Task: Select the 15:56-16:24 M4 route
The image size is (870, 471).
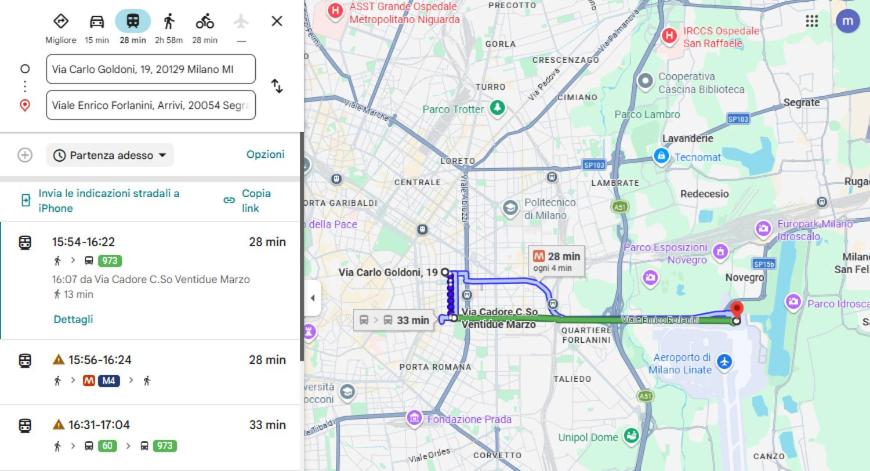Action: point(151,372)
